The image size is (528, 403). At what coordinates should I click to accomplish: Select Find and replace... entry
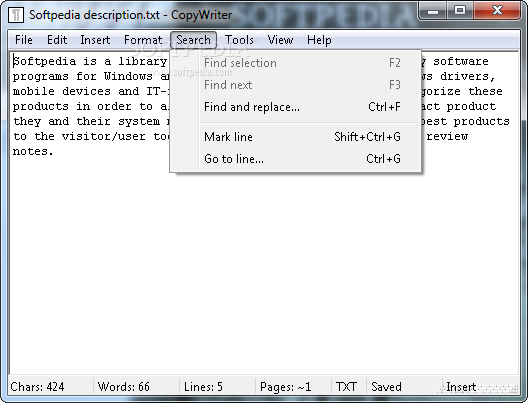(296, 107)
